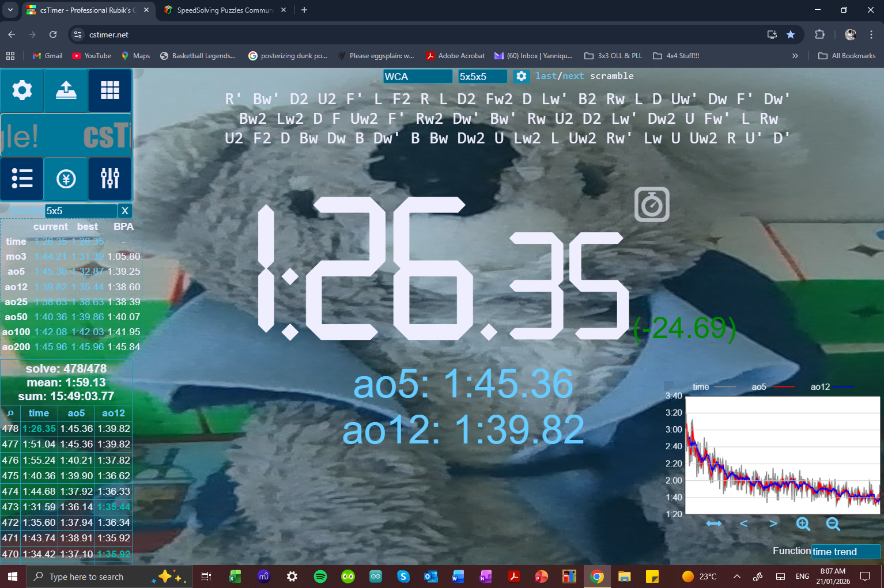Move the trend chart left with < arrow
The height and width of the screenshot is (588, 884).
point(743,523)
